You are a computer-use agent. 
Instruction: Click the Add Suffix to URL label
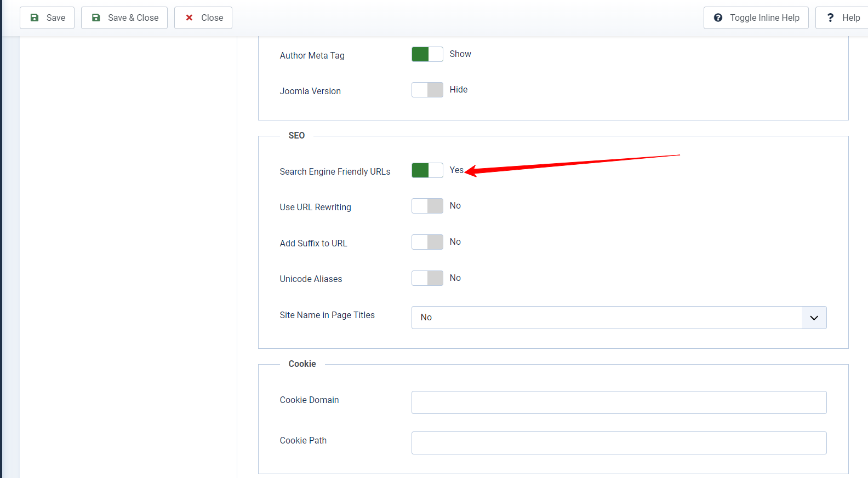point(313,243)
